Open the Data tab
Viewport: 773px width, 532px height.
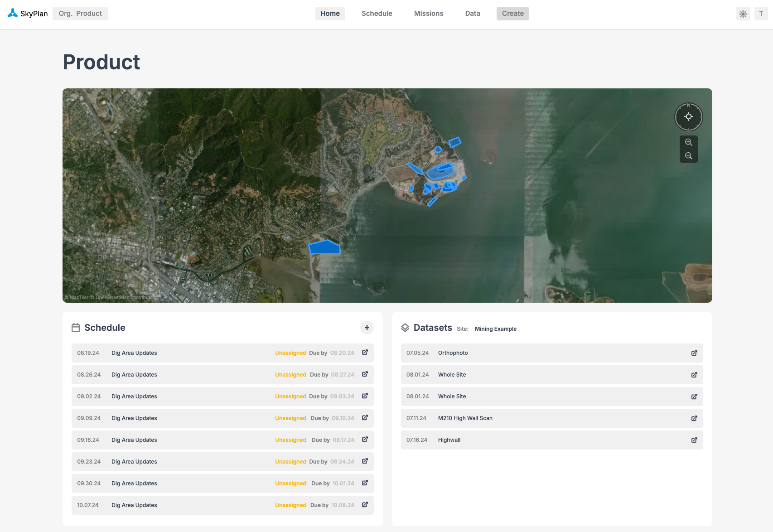(473, 14)
